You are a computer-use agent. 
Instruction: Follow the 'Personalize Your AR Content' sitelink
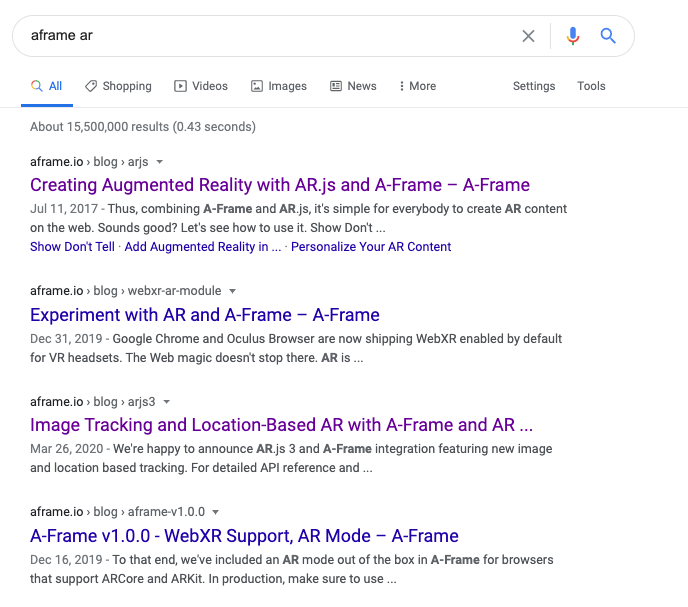371,247
